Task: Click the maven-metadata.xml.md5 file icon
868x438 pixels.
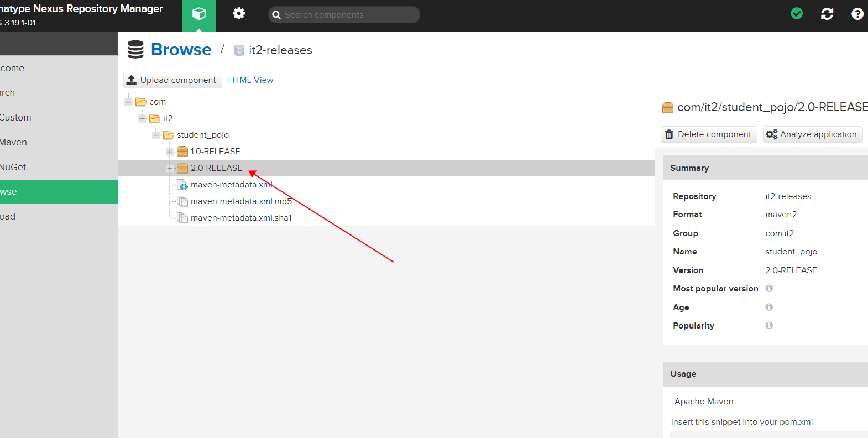Action: click(182, 201)
